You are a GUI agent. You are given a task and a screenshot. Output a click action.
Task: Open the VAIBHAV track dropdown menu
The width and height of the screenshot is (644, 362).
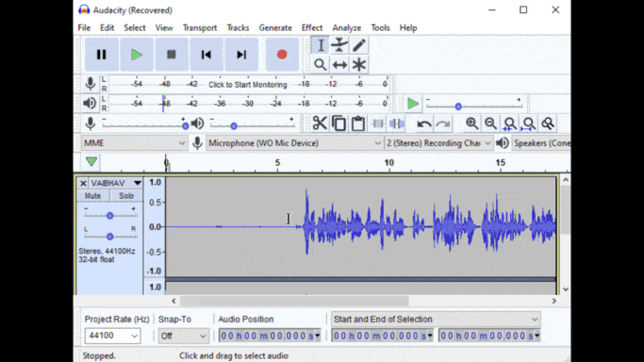pos(137,183)
